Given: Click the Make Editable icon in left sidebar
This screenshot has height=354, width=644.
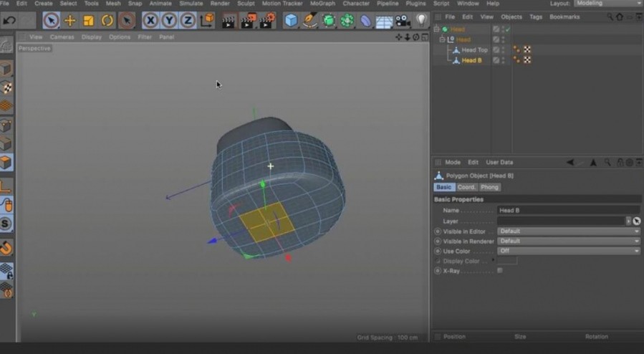Looking at the screenshot, I should [x=6, y=46].
